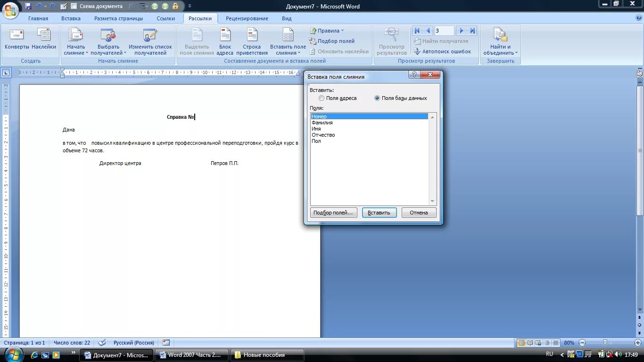Image resolution: width=644 pixels, height=362 pixels.
Task: Click Подбор полей... button in dialog
Action: 334,213
